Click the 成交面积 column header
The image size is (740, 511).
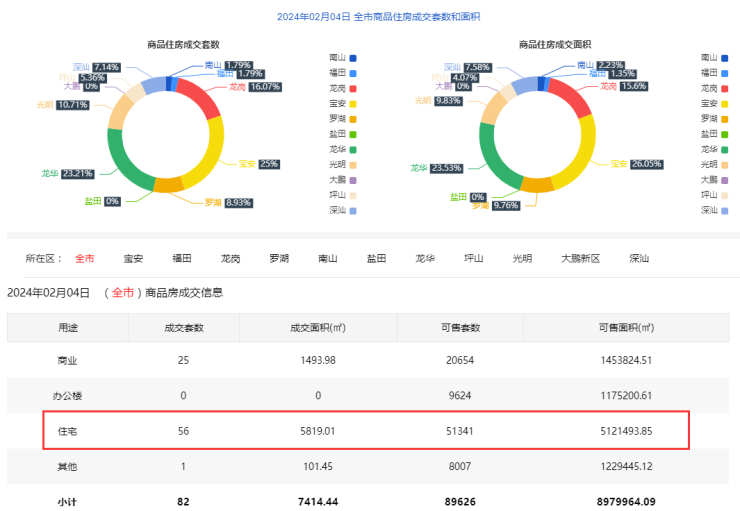(317, 327)
